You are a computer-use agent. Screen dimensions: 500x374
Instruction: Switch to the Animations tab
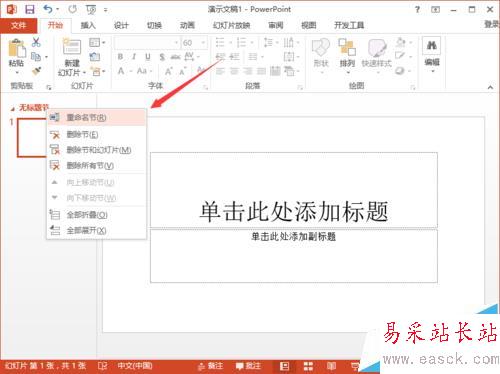click(187, 25)
